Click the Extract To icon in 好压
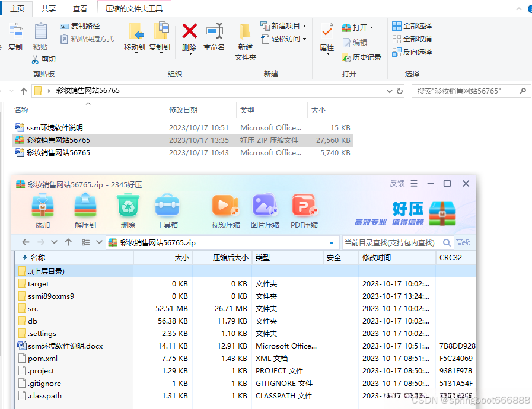The height and width of the screenshot is (409, 532). 85,205
